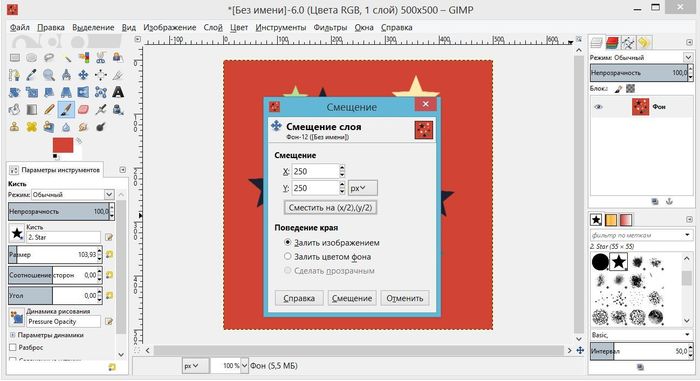Open the px units dropdown in dialog
This screenshot has width=700, height=381.
(362, 188)
